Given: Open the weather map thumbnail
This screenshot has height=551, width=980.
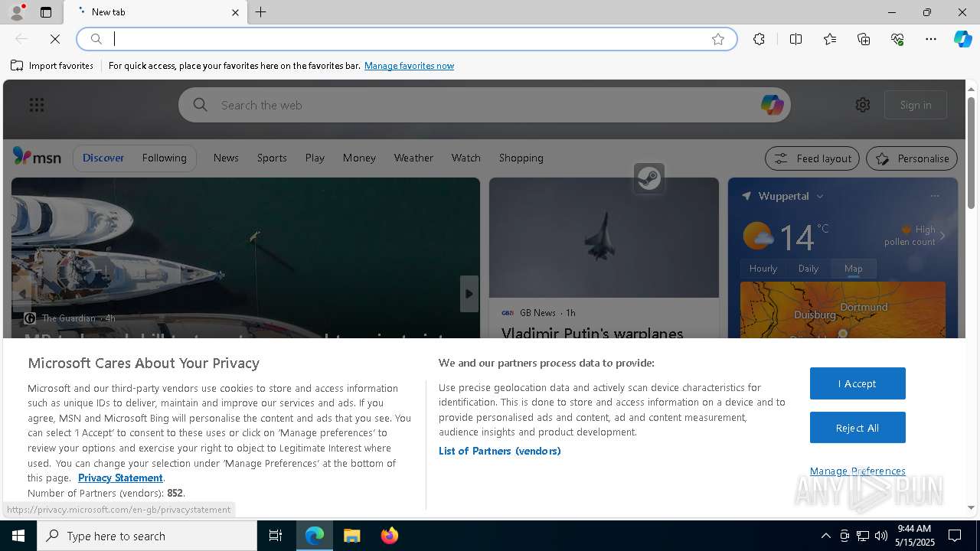Looking at the screenshot, I should [x=843, y=309].
